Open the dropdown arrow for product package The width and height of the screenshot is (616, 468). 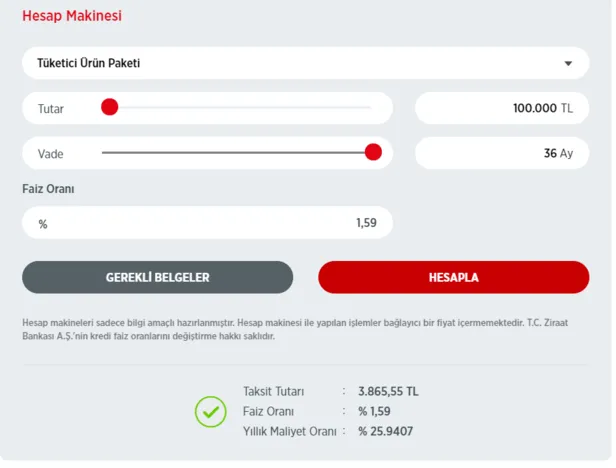point(568,63)
